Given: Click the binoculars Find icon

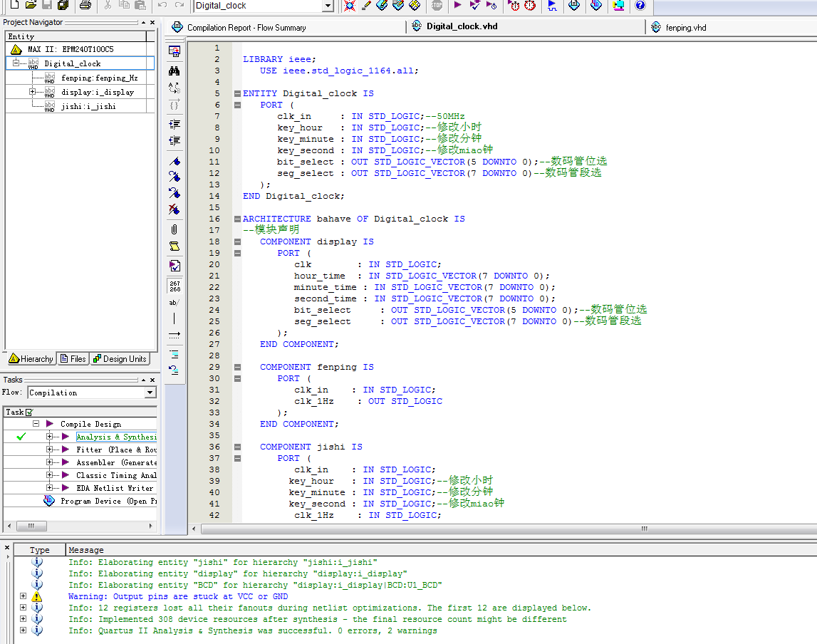Looking at the screenshot, I should [175, 71].
